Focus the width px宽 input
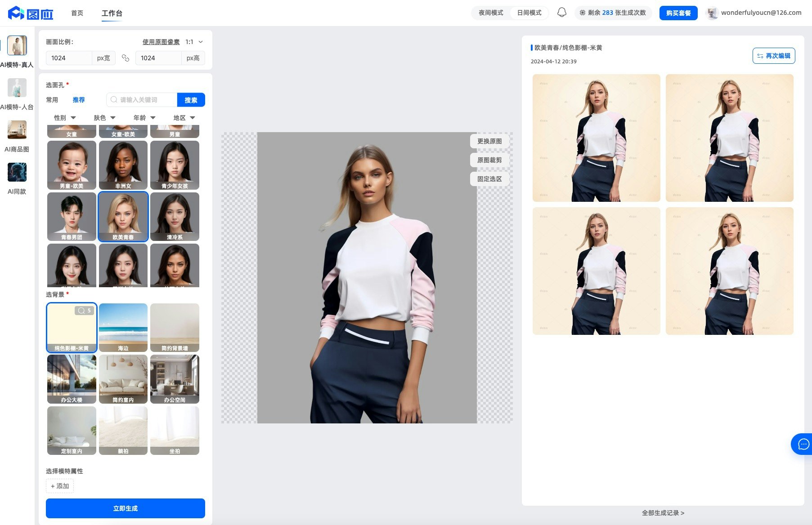The image size is (812, 525). (x=69, y=58)
